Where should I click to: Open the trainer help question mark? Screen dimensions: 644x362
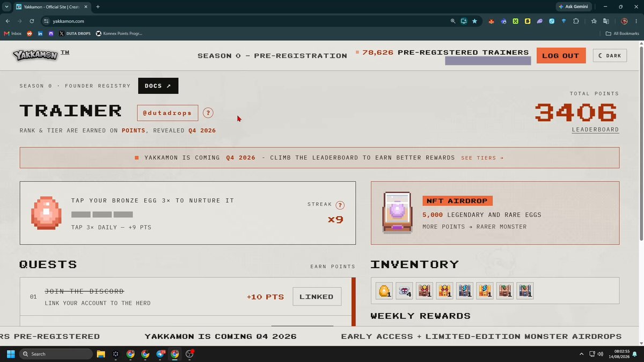click(208, 113)
